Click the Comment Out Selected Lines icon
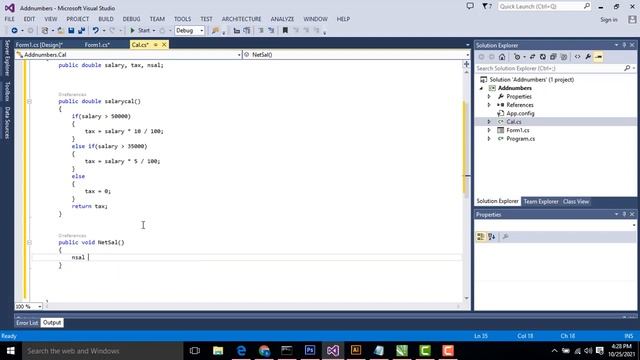 click(x=261, y=31)
